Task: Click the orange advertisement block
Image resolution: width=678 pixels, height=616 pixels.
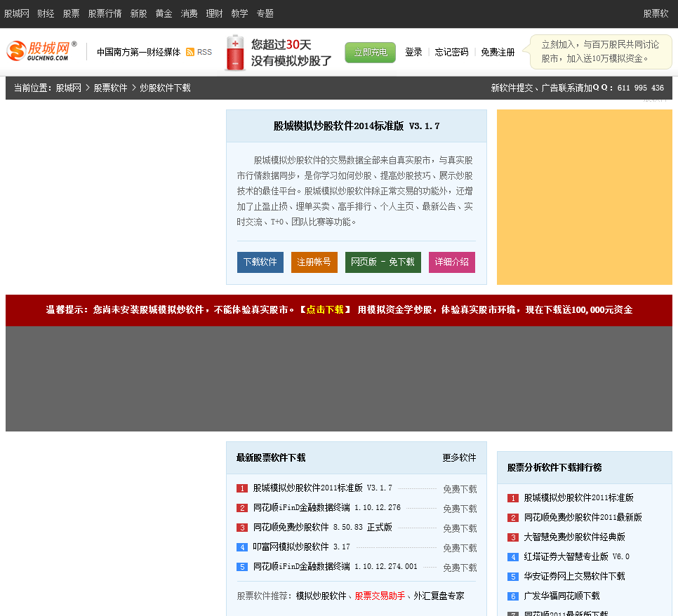Action: 585,197
